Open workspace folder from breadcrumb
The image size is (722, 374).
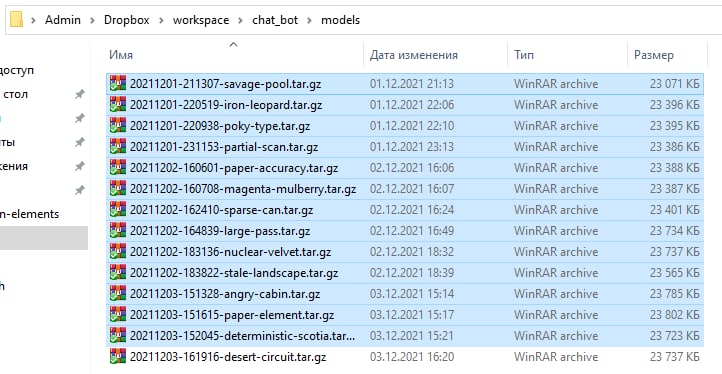coord(201,20)
